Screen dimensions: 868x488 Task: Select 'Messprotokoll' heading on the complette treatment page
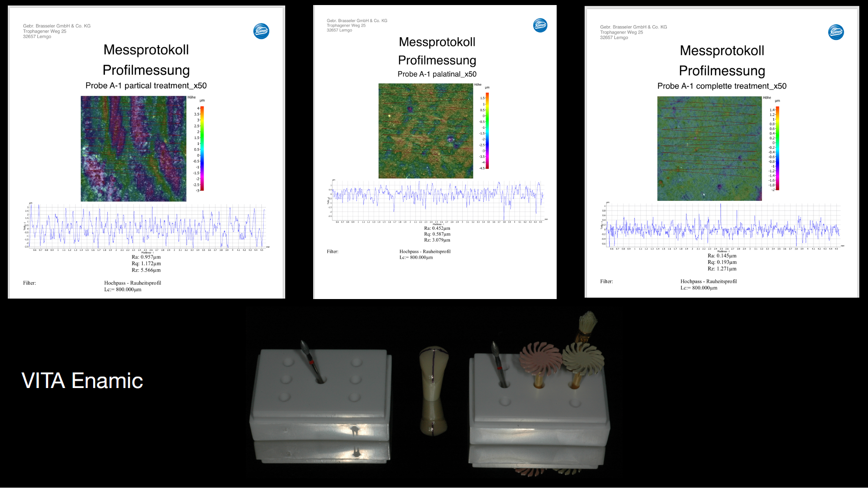click(722, 50)
